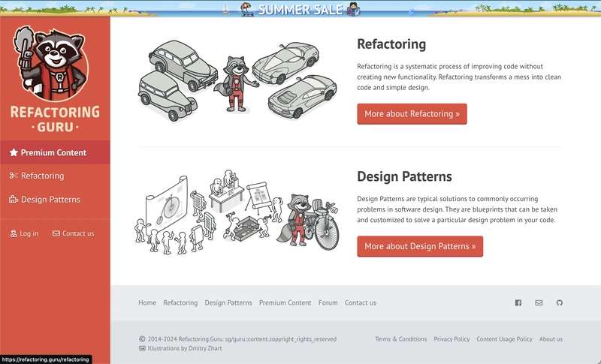Click the star icon beside Premium Content

(x=14, y=152)
